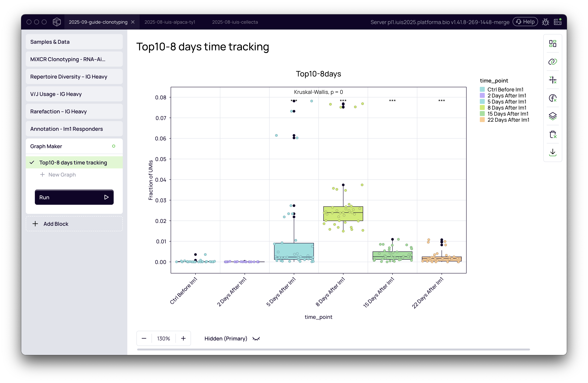Viewport: 588px width, 383px height.
Task: Switch to 2025-08-iuis-cellecta tab
Action: (x=235, y=22)
